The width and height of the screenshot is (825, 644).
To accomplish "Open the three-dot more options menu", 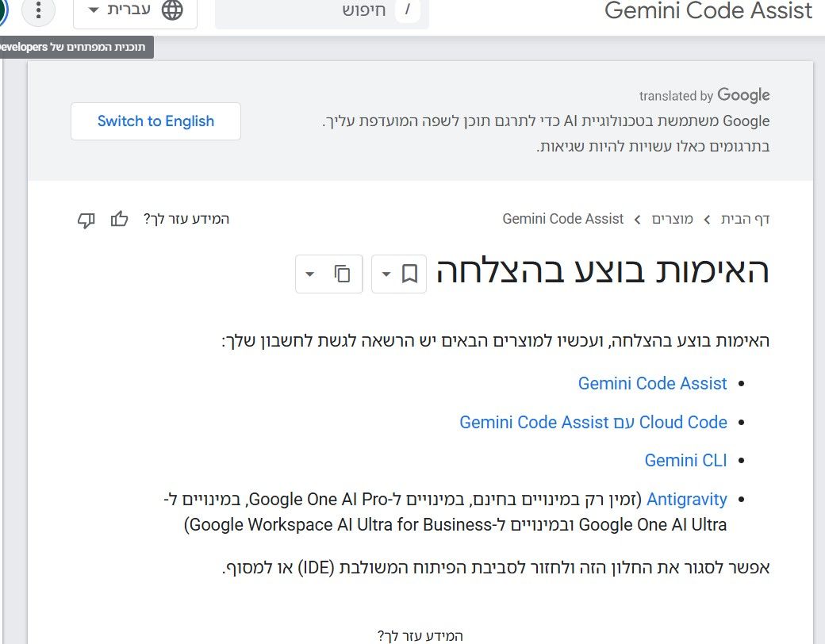I will pos(38,10).
